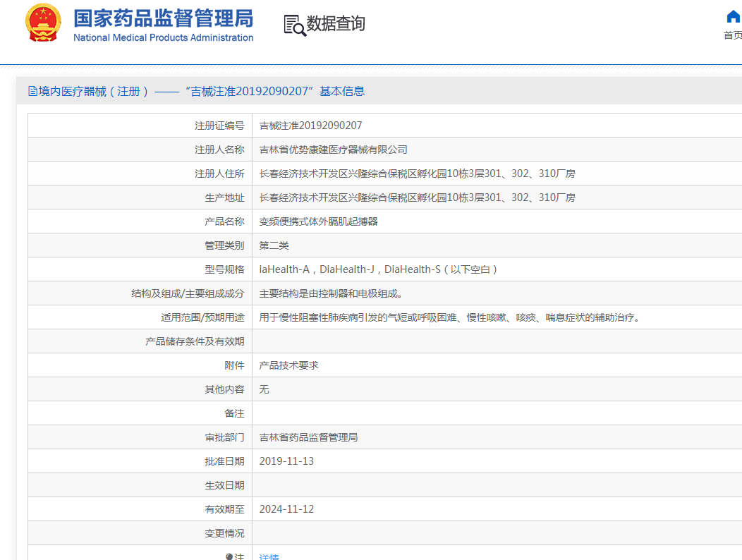Click the 产品技术要求 attachment entry
The image size is (742, 560).
coord(290,365)
